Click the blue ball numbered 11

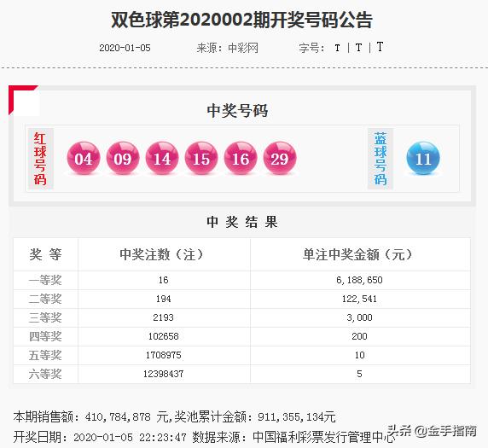pyautogui.click(x=423, y=158)
